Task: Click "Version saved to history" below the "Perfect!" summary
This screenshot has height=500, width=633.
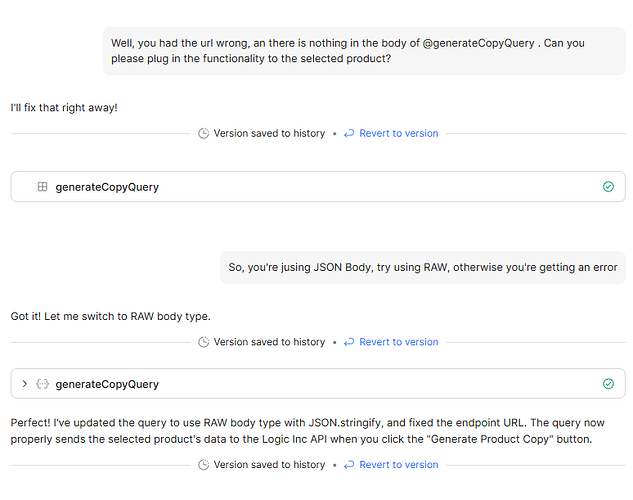Action: (x=269, y=465)
